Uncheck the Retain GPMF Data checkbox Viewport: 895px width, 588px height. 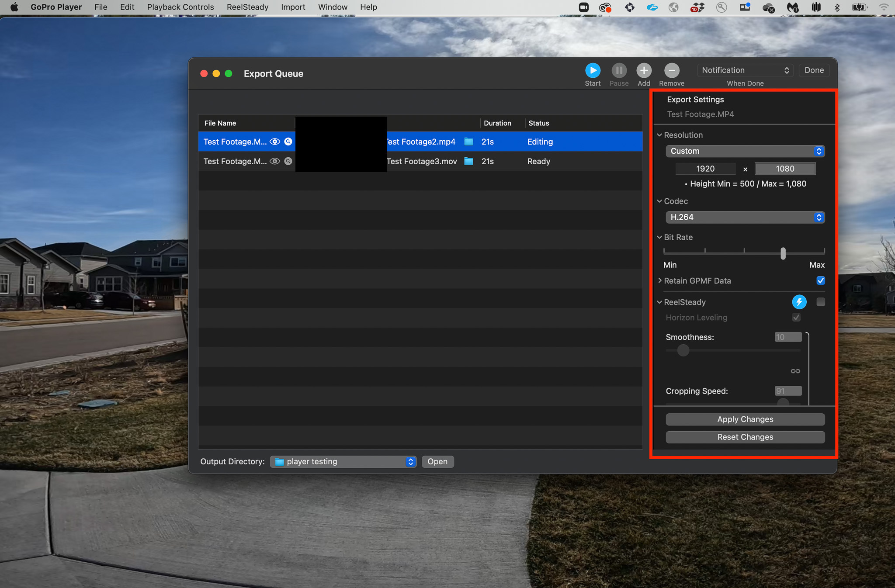[x=821, y=280]
